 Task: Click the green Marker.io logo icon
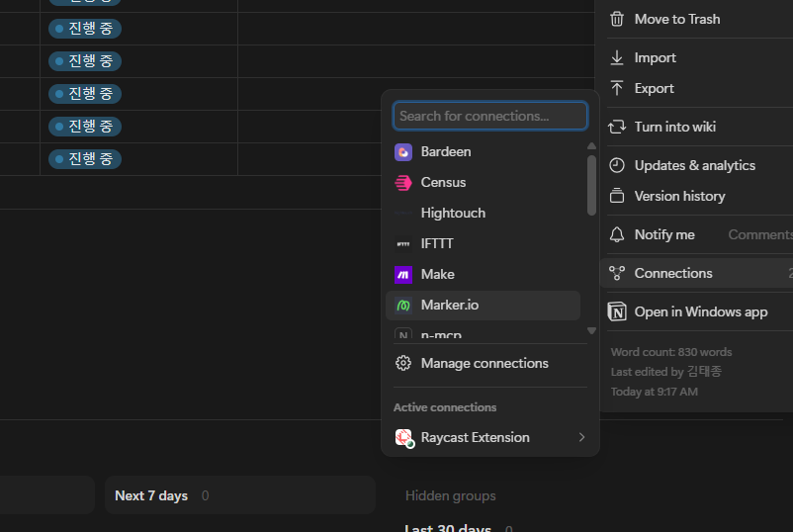(403, 306)
